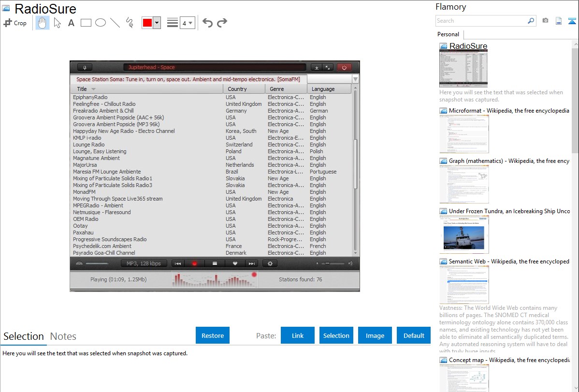
Task: Click the blue upload icon in Flamory
Action: coord(572,21)
